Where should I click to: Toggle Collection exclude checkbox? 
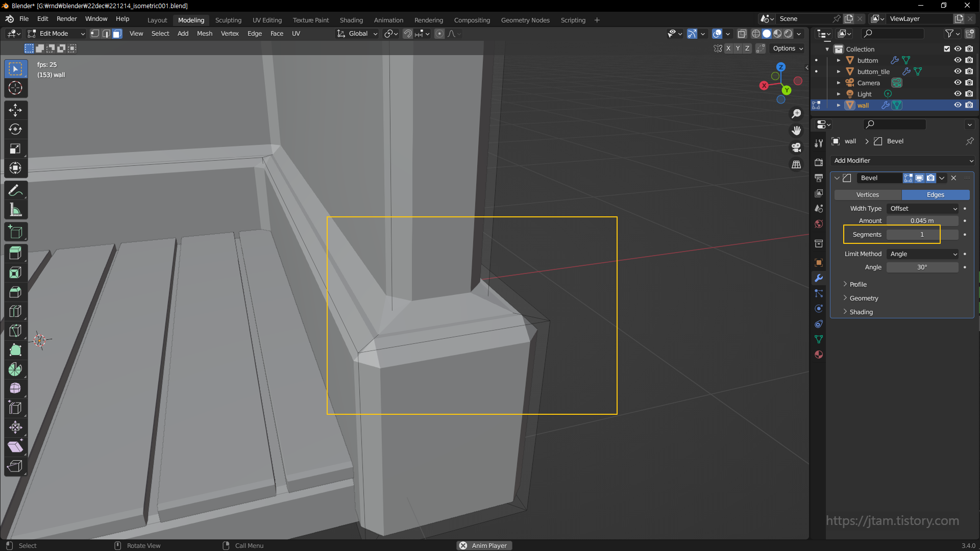tap(947, 49)
